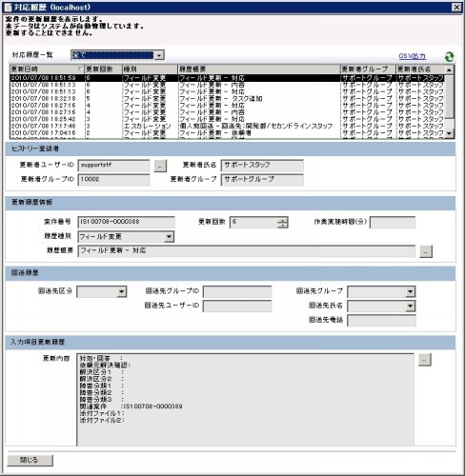Click the 更新者氏名 field
The height and width of the screenshot is (476, 465).
[x=262, y=166]
